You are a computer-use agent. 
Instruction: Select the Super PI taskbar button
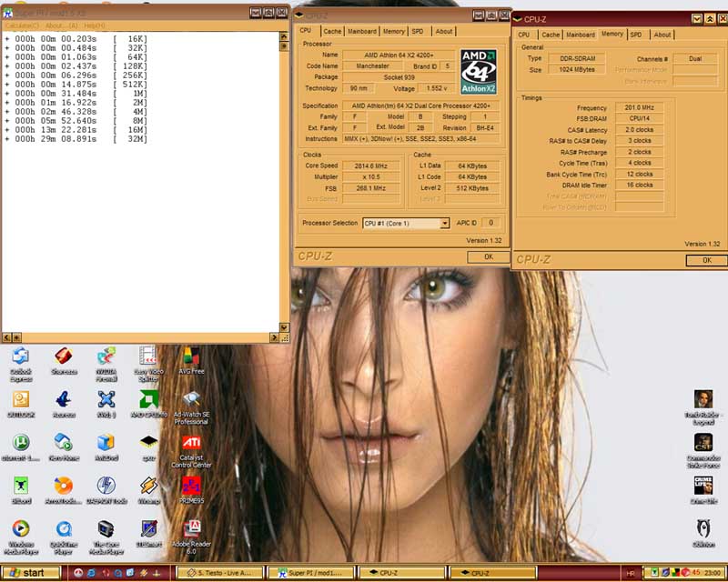tap(310, 573)
